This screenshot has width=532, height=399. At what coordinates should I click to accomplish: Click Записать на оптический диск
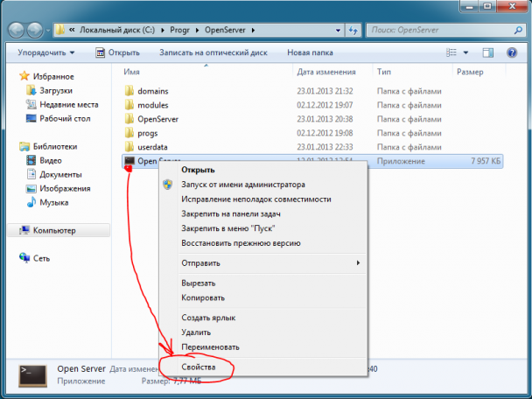pyautogui.click(x=213, y=52)
